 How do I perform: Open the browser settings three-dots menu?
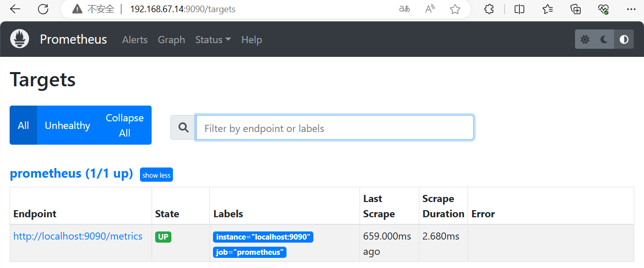point(631,9)
